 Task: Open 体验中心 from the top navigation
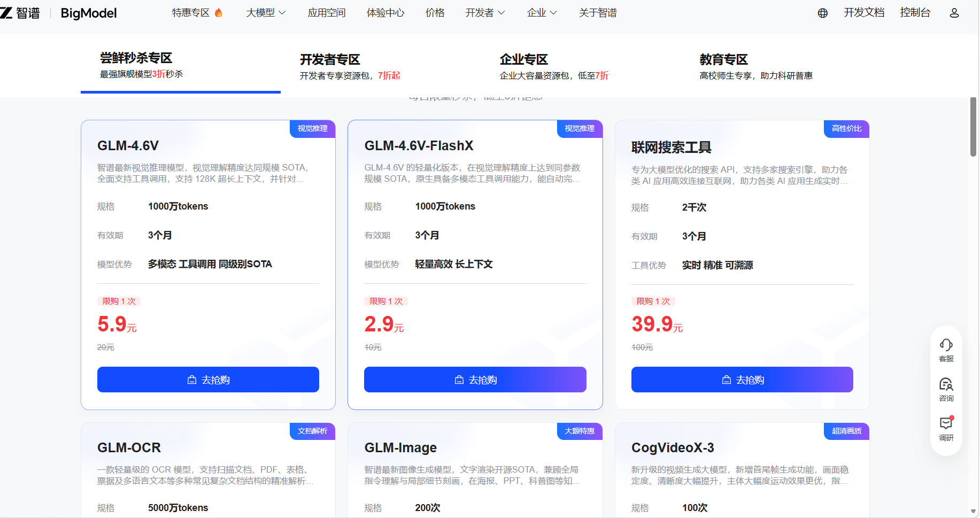(385, 13)
